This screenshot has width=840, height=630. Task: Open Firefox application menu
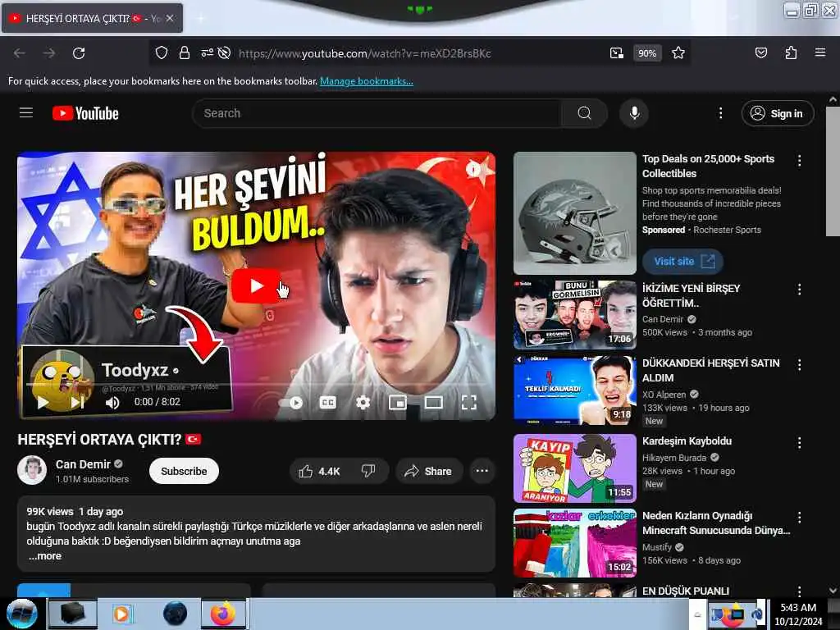[x=820, y=52]
